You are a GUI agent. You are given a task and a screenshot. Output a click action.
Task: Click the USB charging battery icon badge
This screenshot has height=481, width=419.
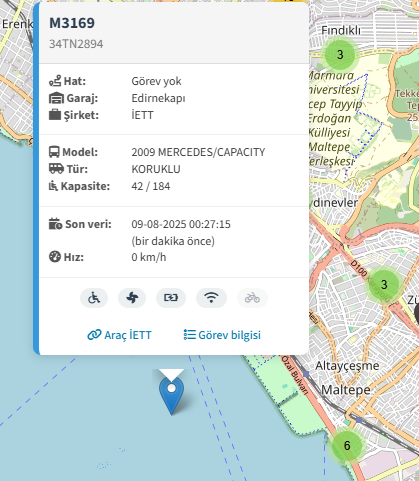(171, 298)
